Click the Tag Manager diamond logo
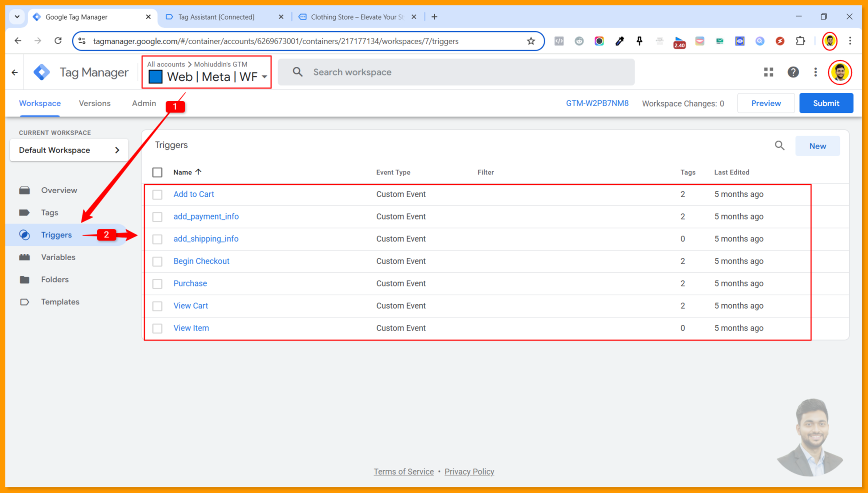The image size is (868, 493). click(x=41, y=72)
